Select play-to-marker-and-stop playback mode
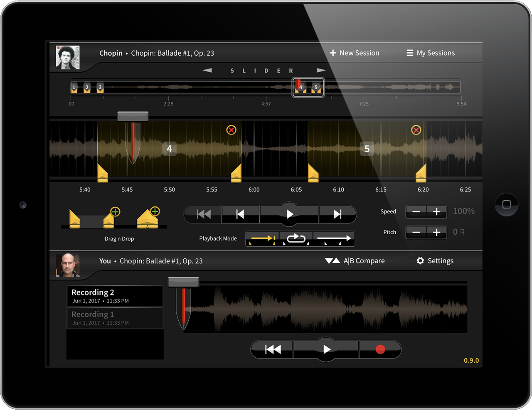The width and height of the screenshot is (532, 410). point(263,238)
